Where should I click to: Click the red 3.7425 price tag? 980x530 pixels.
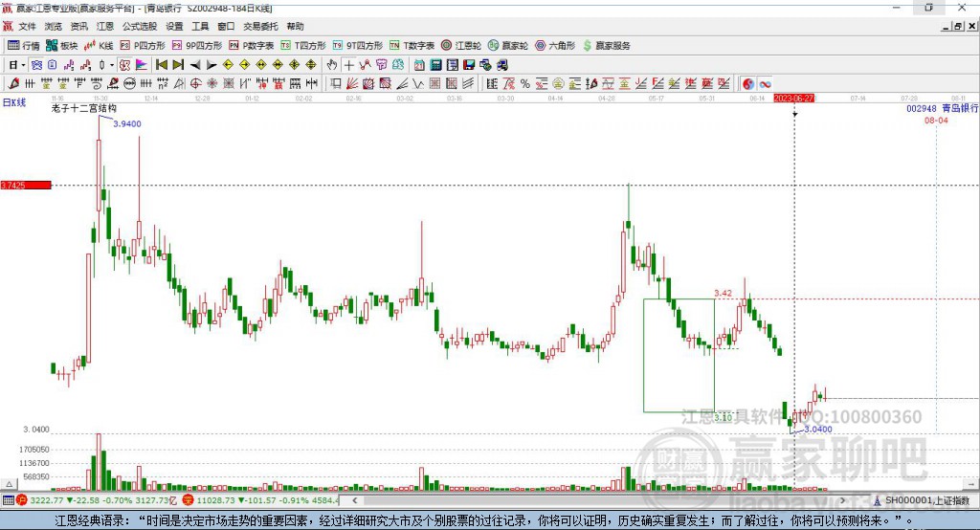click(26, 185)
